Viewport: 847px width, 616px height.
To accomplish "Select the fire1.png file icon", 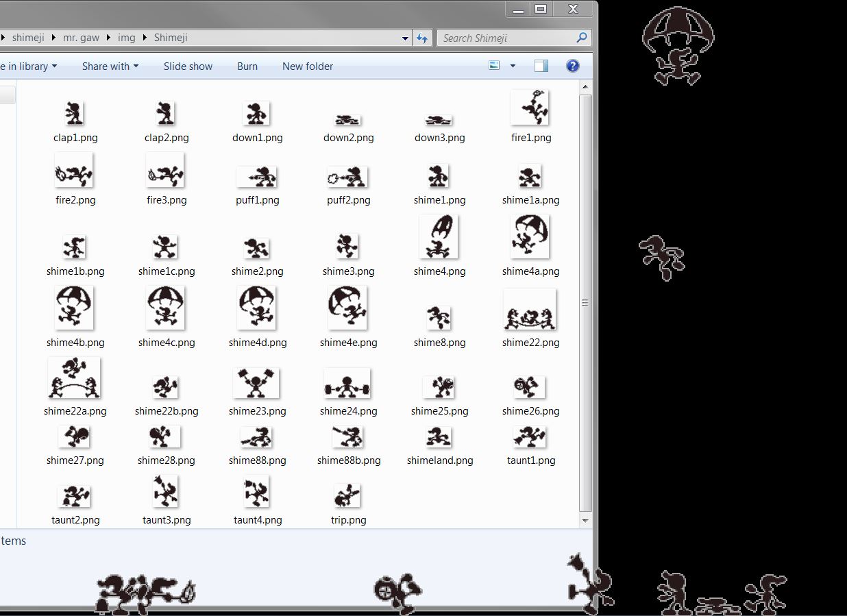I will tap(530, 108).
